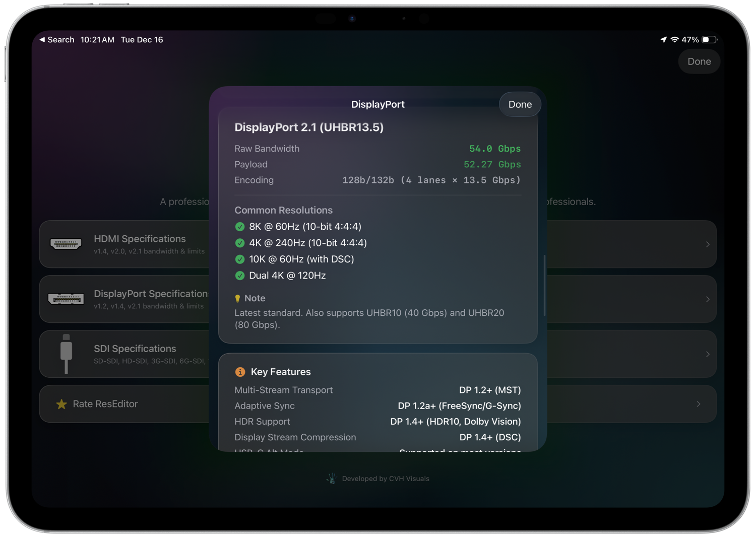Toggle the checkmark for 10K @ 60Hz
Viewport: 756px width, 538px height.
[240, 259]
